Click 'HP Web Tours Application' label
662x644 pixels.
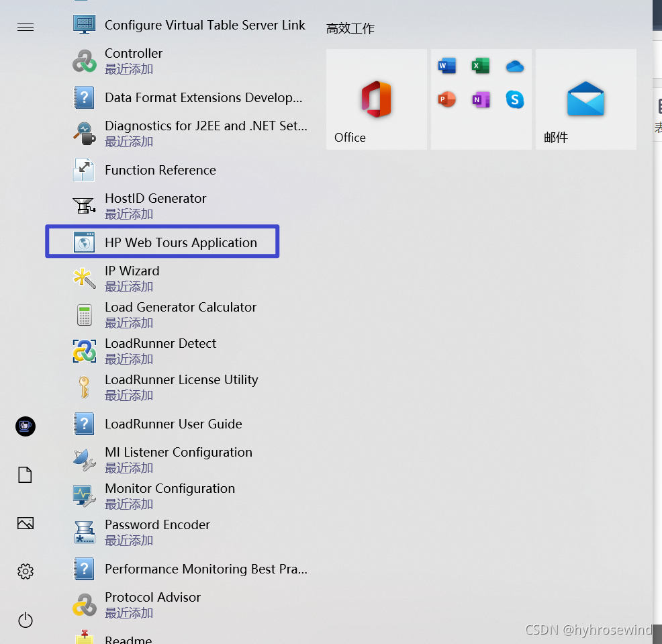point(181,242)
